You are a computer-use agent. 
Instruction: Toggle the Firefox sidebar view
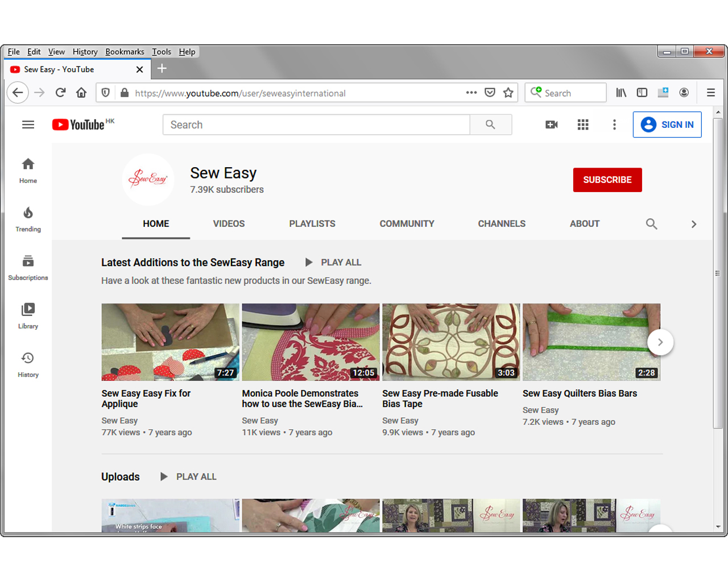tap(642, 93)
